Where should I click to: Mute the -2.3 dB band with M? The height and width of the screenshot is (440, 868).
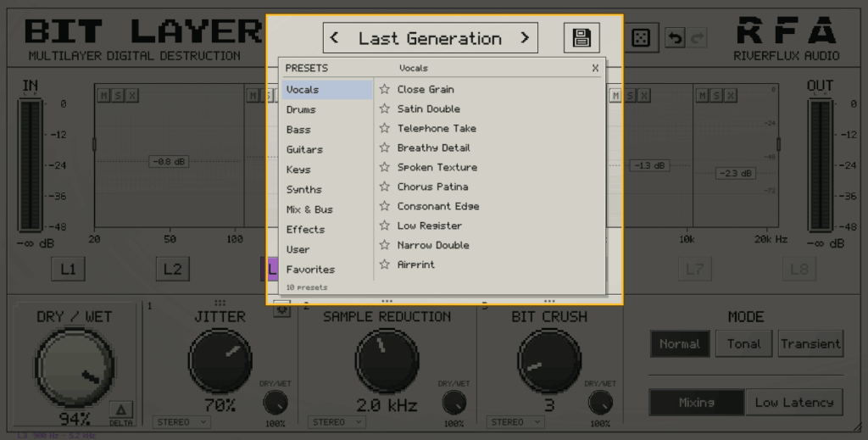pyautogui.click(x=703, y=96)
